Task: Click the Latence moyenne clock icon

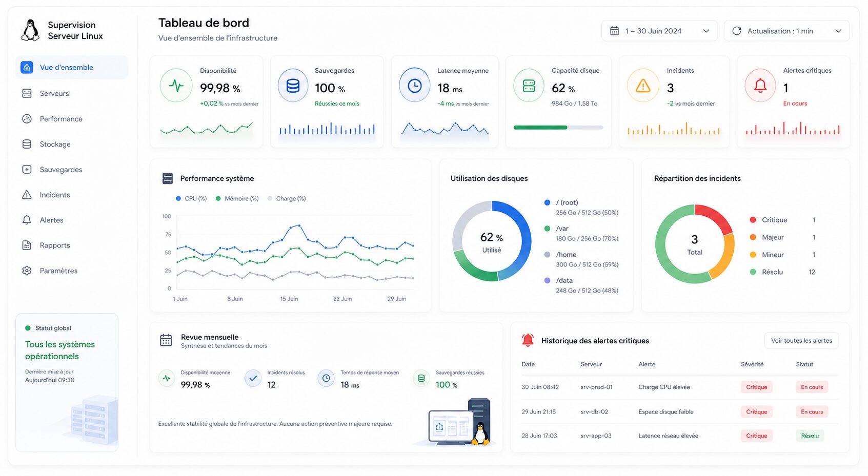Action: coord(414,86)
